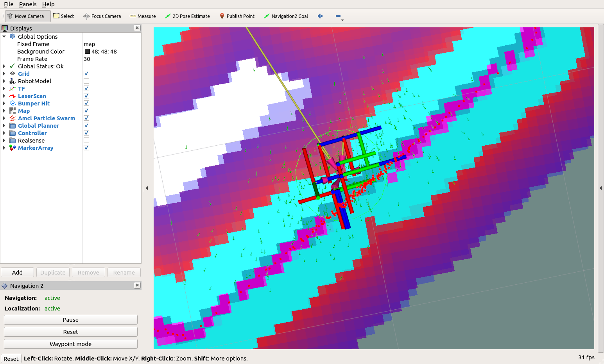Image resolution: width=604 pixels, height=364 pixels.
Task: Open the File menu
Action: click(8, 4)
